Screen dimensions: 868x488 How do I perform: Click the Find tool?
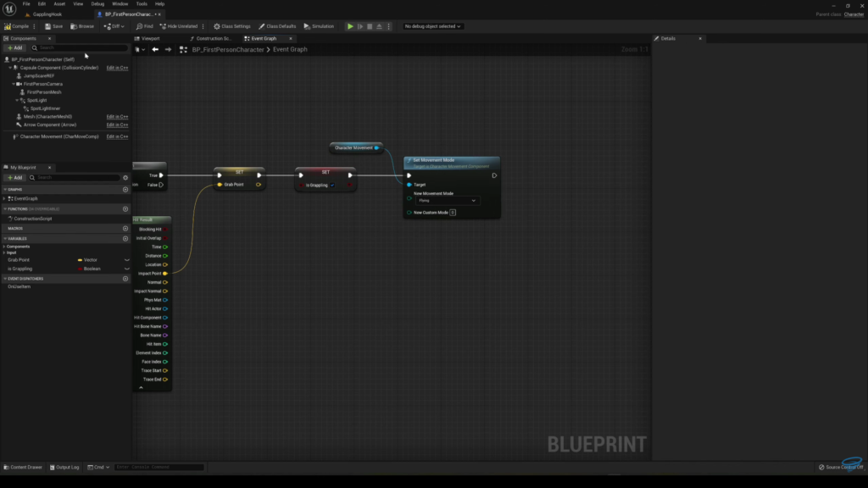[144, 26]
